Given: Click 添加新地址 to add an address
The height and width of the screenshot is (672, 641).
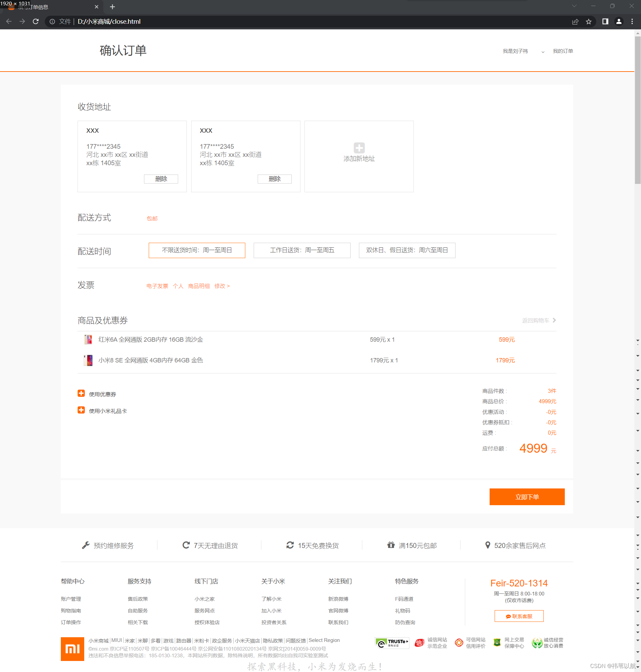Looking at the screenshot, I should [x=359, y=158].
